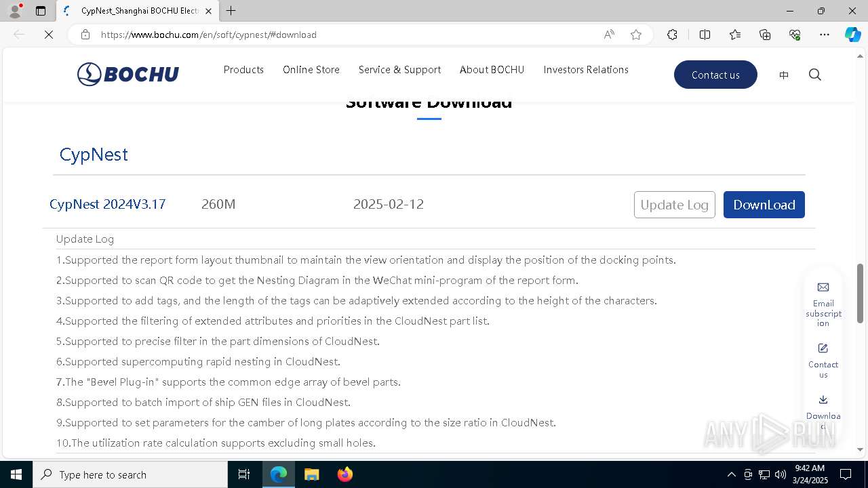The image size is (868, 488).
Task: Open Collections icon
Action: click(765, 35)
